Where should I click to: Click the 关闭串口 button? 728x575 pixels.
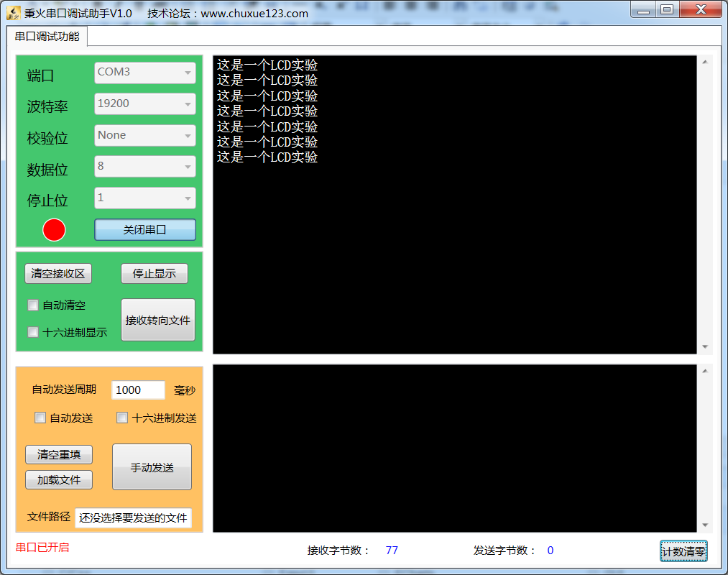pos(145,230)
